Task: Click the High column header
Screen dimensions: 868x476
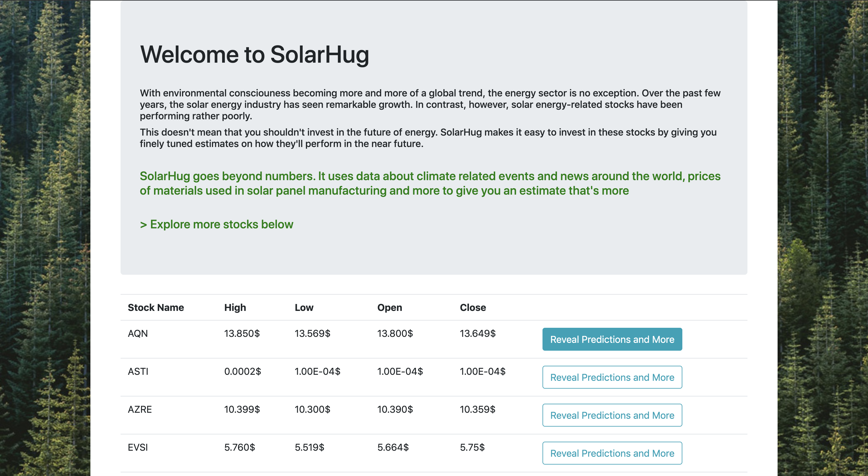Action: [235, 308]
